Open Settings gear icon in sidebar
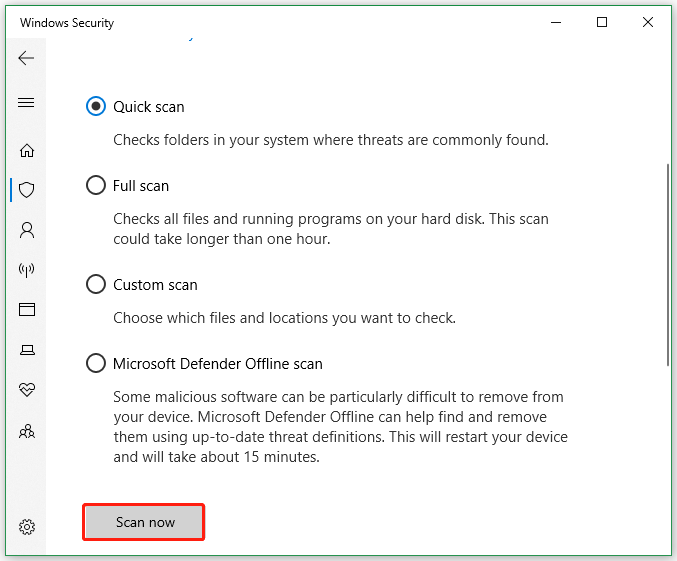Screen dimensions: 677x561 (x=27, y=527)
